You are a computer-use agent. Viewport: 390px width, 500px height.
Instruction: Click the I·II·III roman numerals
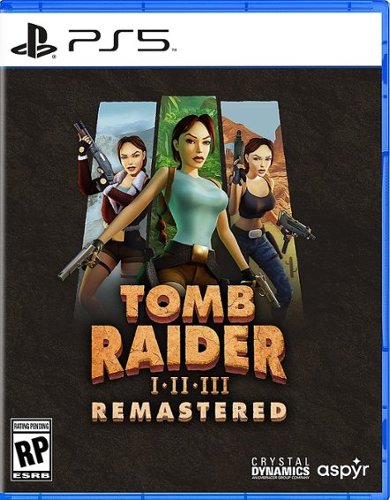190,388
